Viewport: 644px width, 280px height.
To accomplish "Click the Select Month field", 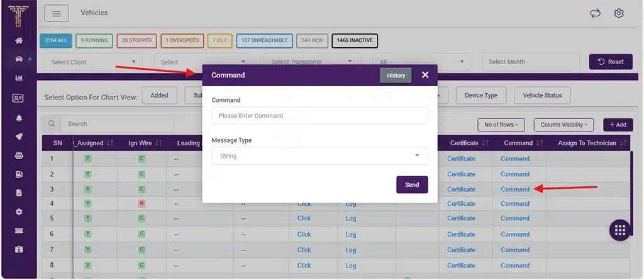I will pos(531,62).
